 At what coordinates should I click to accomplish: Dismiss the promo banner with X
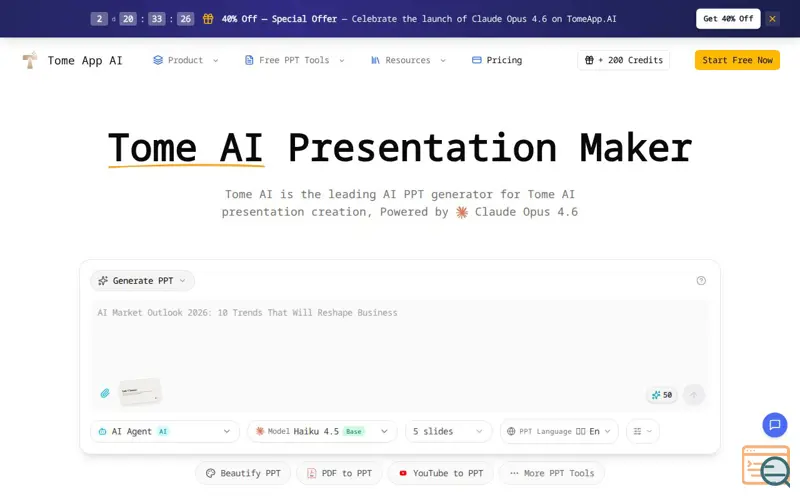772,19
